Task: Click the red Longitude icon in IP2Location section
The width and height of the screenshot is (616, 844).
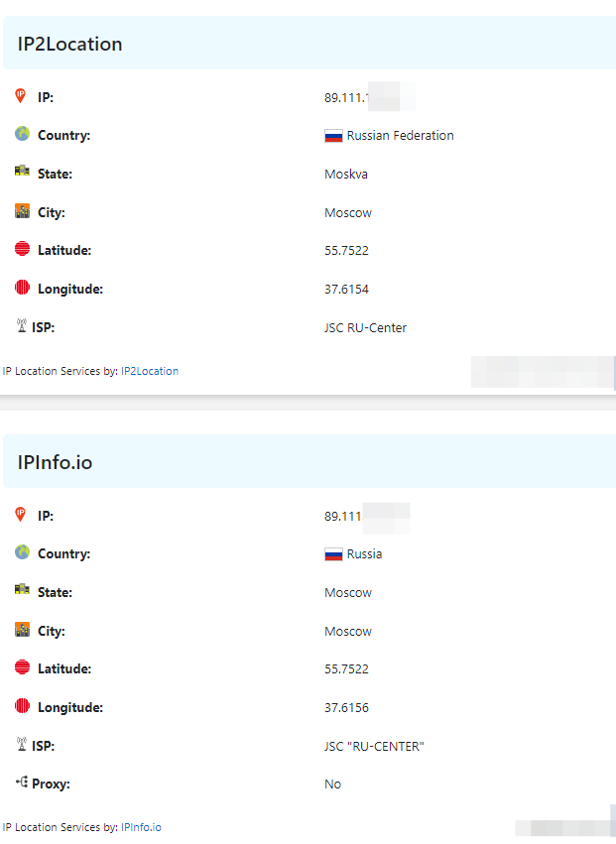Action: (x=22, y=288)
